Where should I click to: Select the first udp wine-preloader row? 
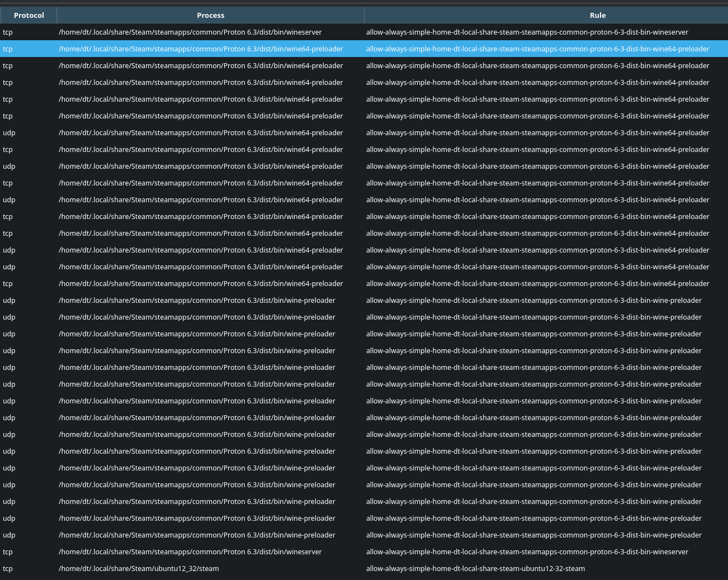[x=224, y=300]
